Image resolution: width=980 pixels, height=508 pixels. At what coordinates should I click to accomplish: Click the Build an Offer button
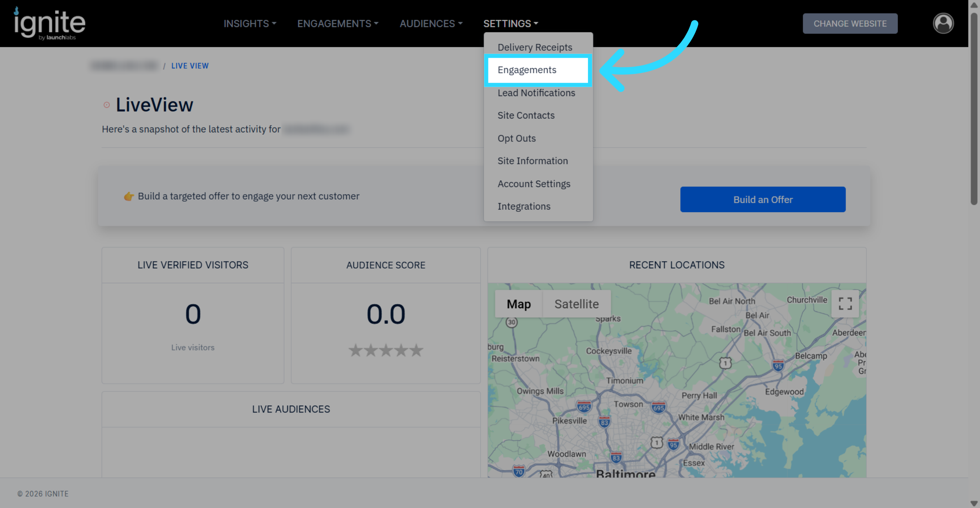click(762, 199)
